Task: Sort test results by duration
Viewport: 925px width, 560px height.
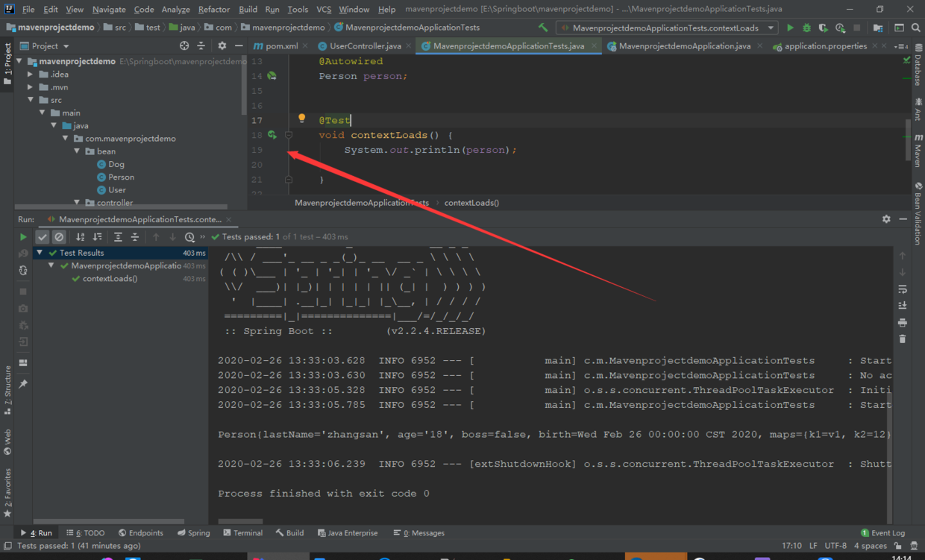Action: [97, 237]
